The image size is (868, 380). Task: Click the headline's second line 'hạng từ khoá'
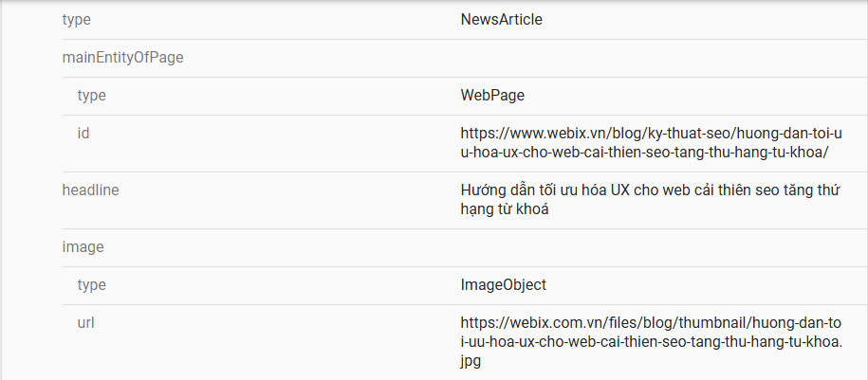(x=505, y=208)
